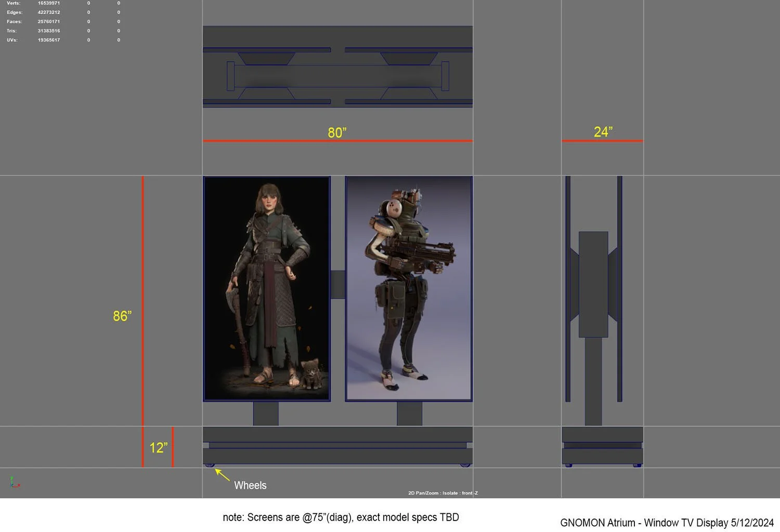Select the female warrior character screen image
This screenshot has width=780, height=532.
tap(267, 289)
